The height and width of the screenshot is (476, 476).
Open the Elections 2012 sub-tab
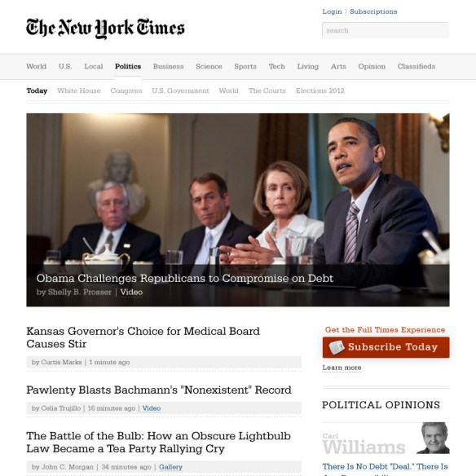coord(320,90)
